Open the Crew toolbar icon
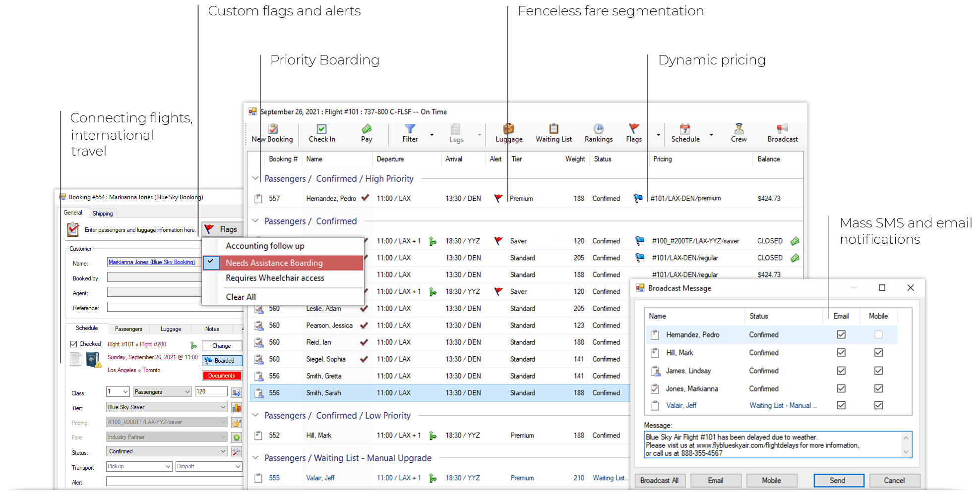Screen dimensions: 980x492 click(x=739, y=129)
